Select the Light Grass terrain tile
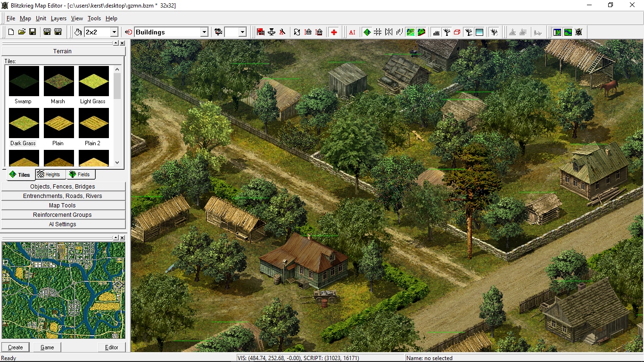644x362 pixels. coord(93,85)
